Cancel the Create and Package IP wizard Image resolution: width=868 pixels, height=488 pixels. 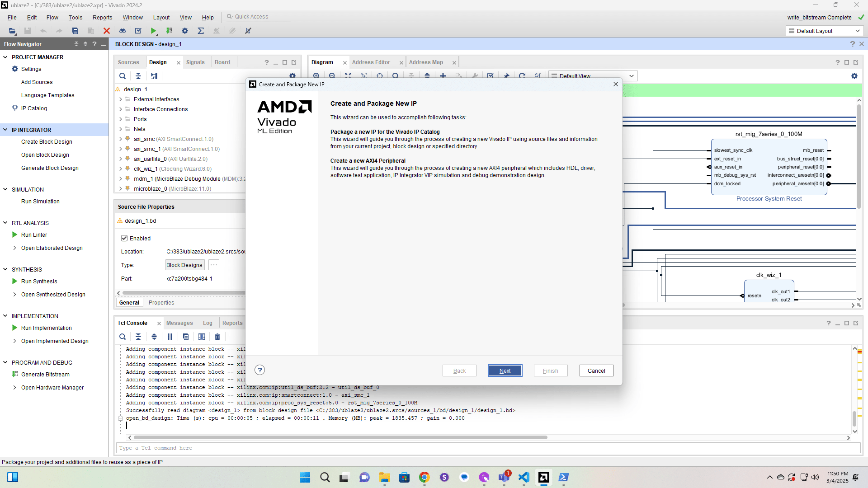coord(596,371)
